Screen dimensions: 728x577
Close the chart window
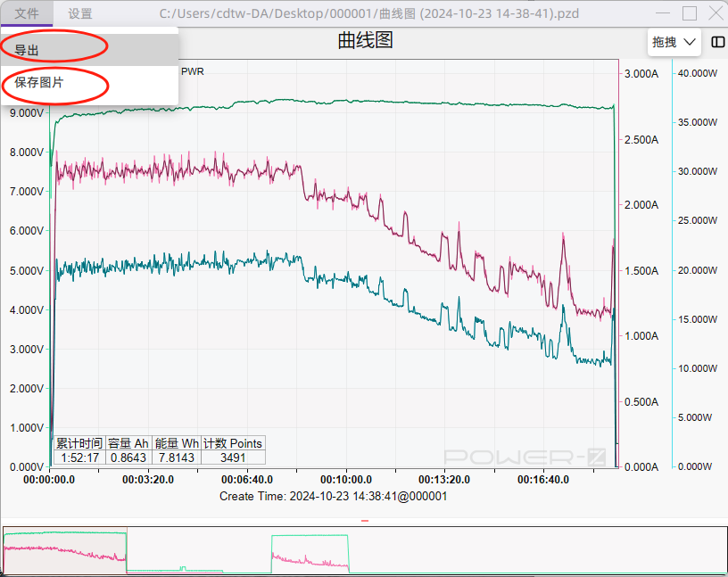pos(715,13)
